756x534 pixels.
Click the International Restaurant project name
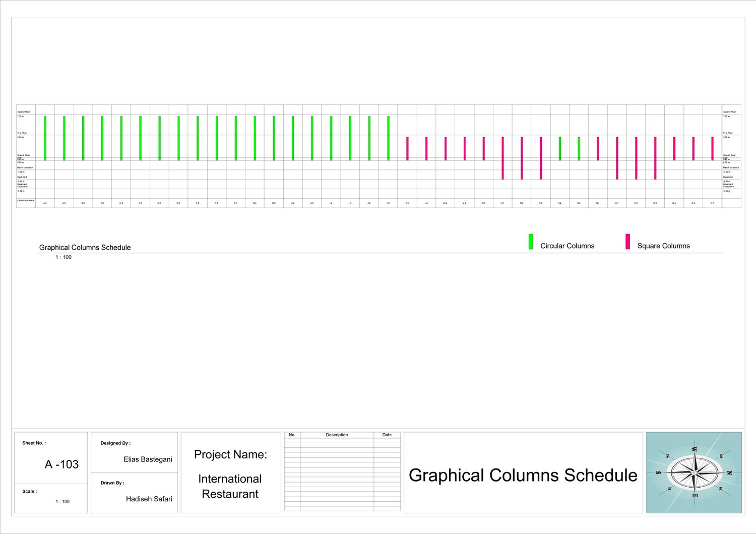[x=230, y=486]
